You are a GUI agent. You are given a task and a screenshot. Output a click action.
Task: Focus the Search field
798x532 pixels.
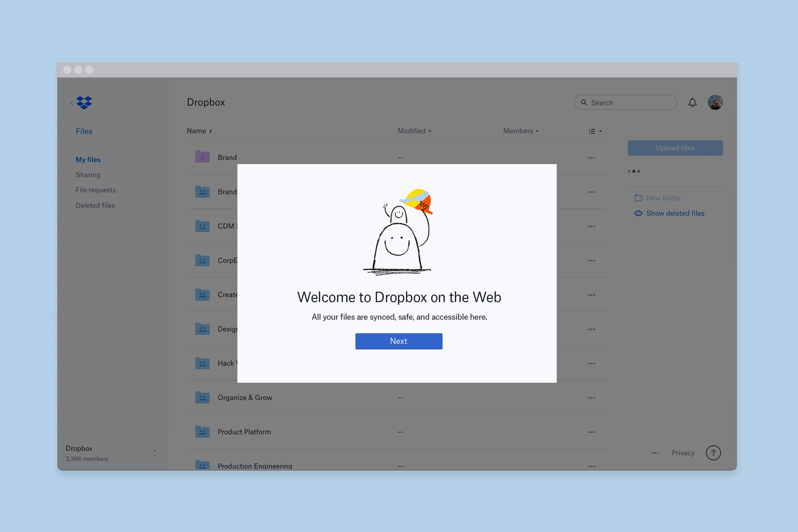tap(626, 102)
